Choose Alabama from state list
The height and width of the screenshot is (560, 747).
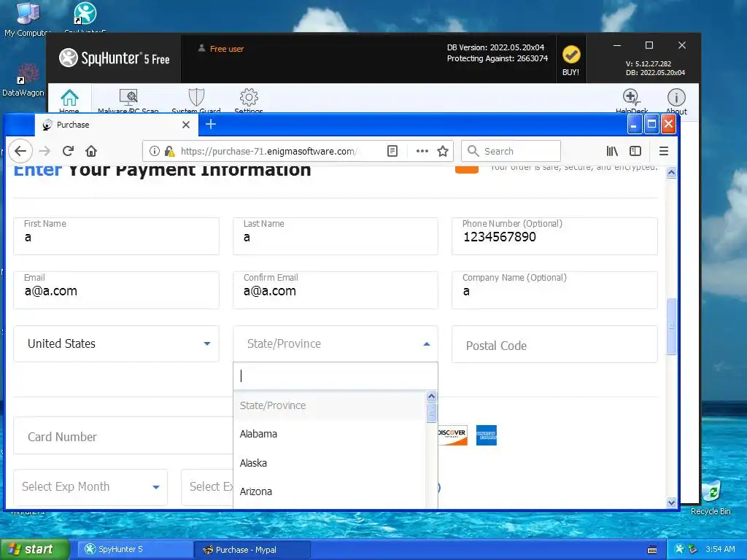coord(330,434)
